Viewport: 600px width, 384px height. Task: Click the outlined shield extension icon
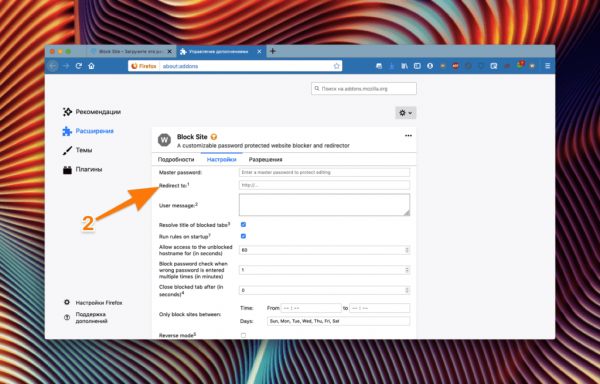tap(481, 66)
